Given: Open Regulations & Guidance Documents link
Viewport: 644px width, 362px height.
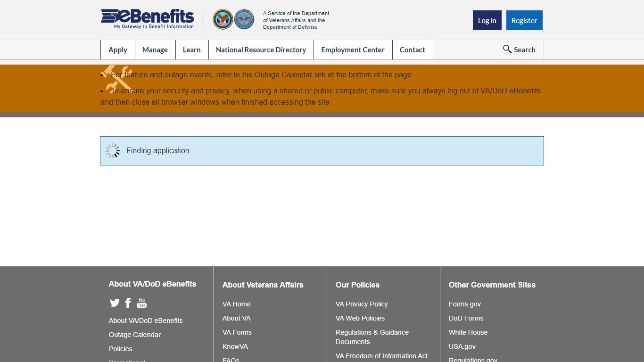Looking at the screenshot, I should point(372,337).
